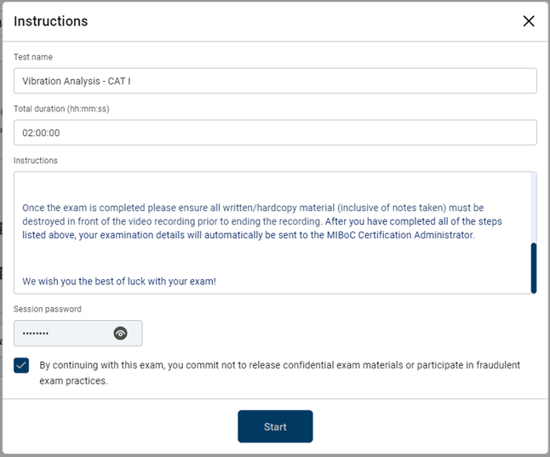
Task: Click the 'Instructions' dialog title
Action: pyautogui.click(x=51, y=21)
